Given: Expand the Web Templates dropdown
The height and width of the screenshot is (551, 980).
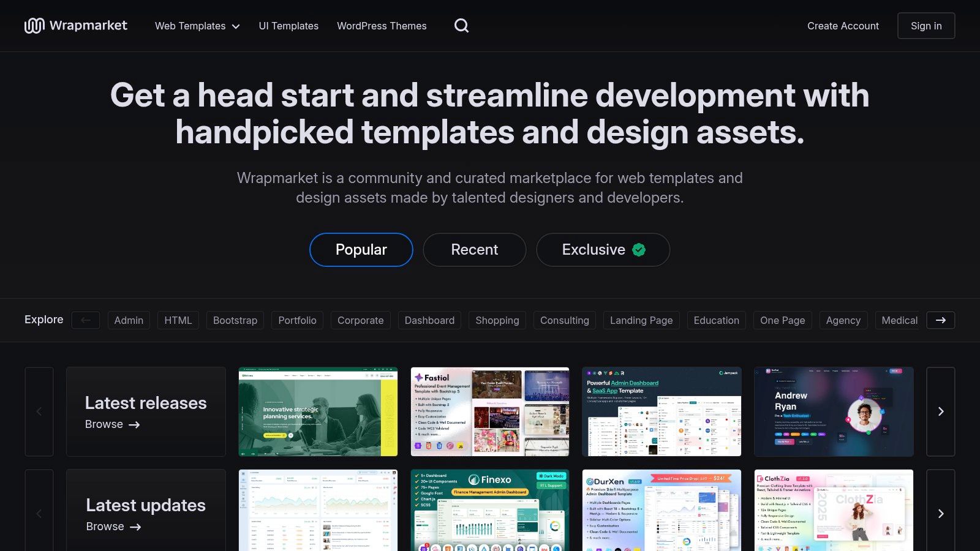Looking at the screenshot, I should [197, 26].
